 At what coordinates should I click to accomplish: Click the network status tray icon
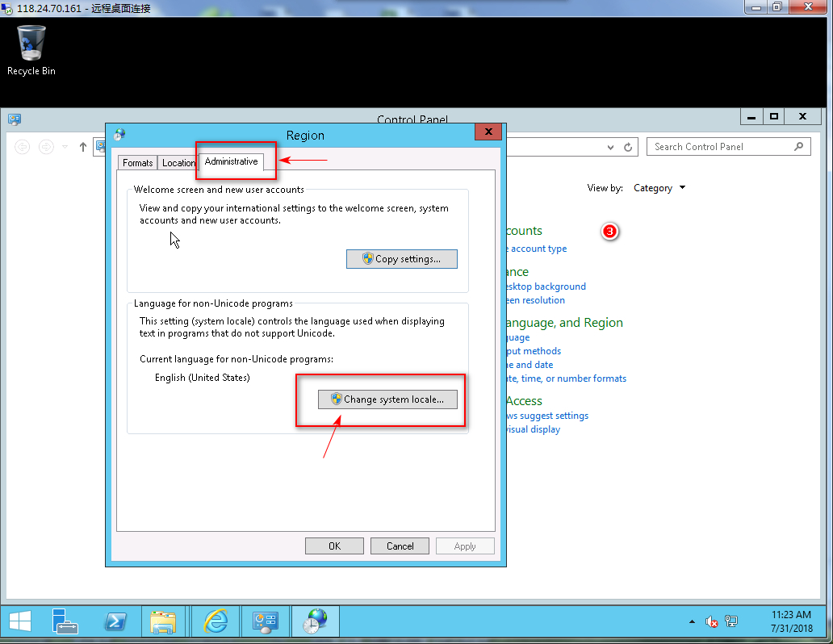[731, 621]
